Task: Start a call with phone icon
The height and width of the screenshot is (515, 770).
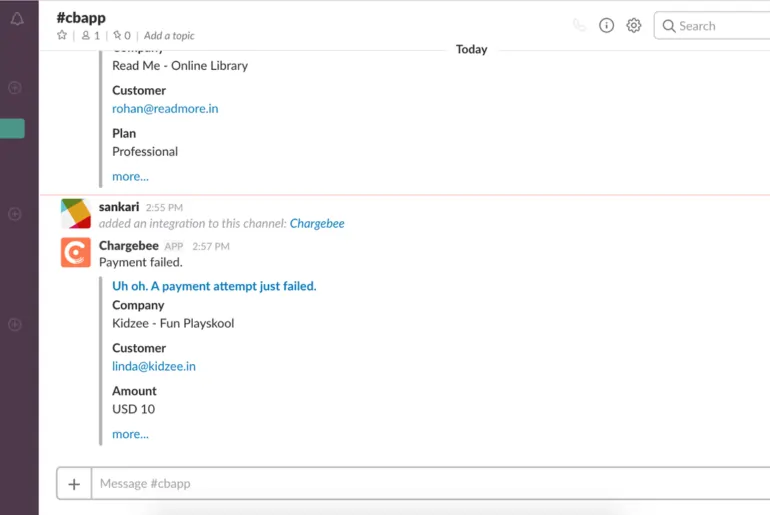Action: point(579,26)
